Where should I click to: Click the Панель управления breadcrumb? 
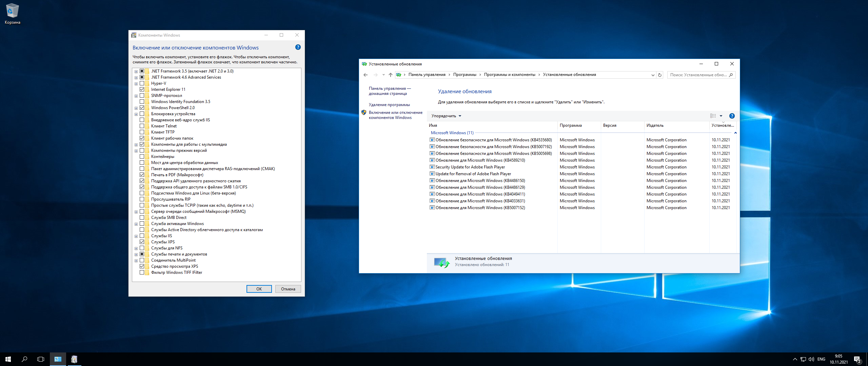(x=427, y=75)
